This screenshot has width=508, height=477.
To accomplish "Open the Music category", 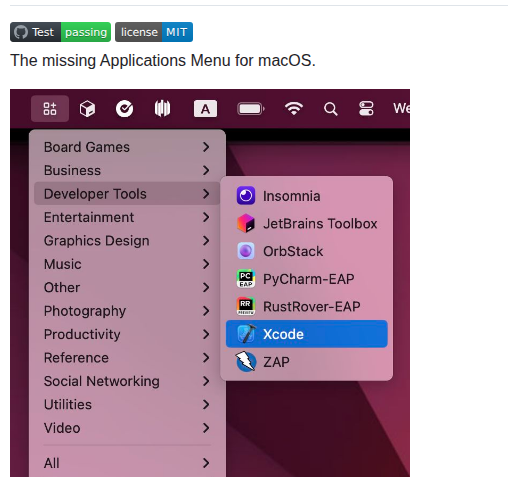I will tap(127, 264).
